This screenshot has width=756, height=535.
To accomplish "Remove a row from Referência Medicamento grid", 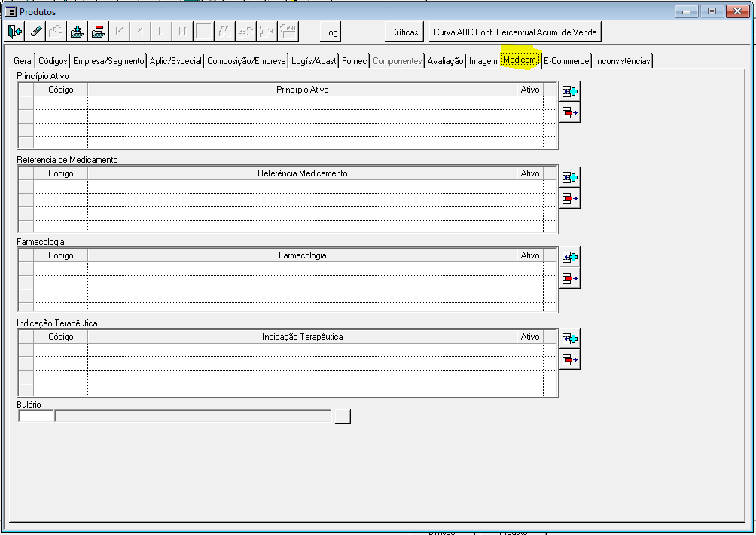I will [x=570, y=198].
